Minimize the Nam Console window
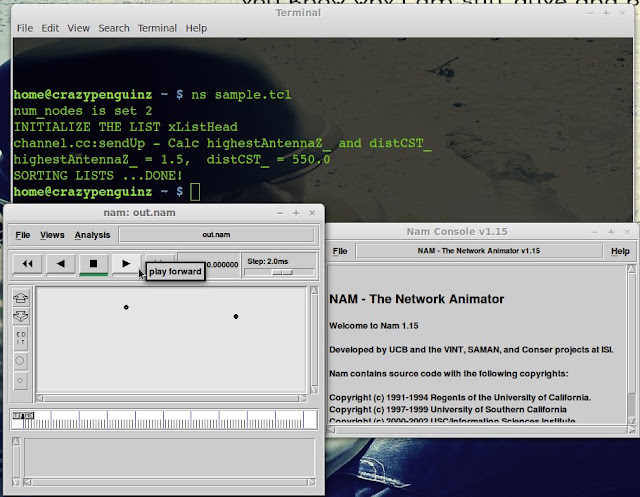The width and height of the screenshot is (640, 497). pos(595,232)
